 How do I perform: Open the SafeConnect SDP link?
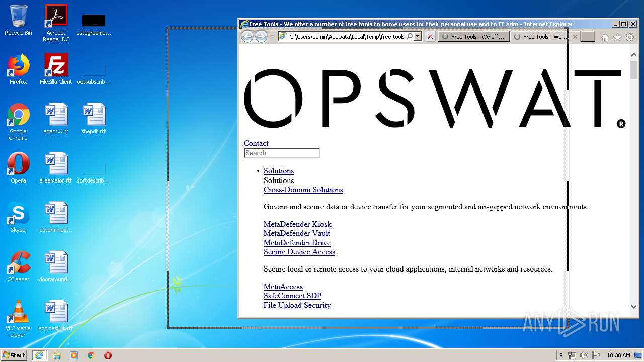click(292, 296)
